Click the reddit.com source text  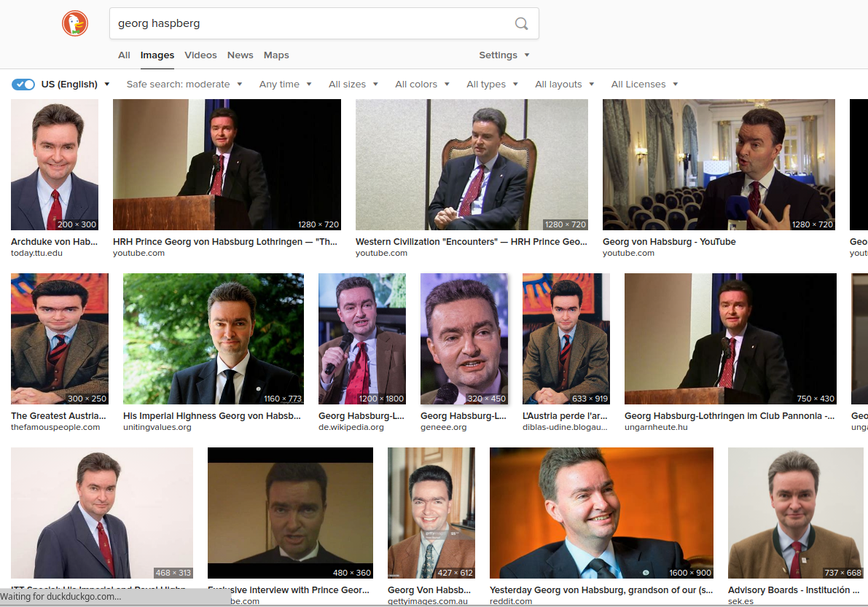(x=510, y=601)
